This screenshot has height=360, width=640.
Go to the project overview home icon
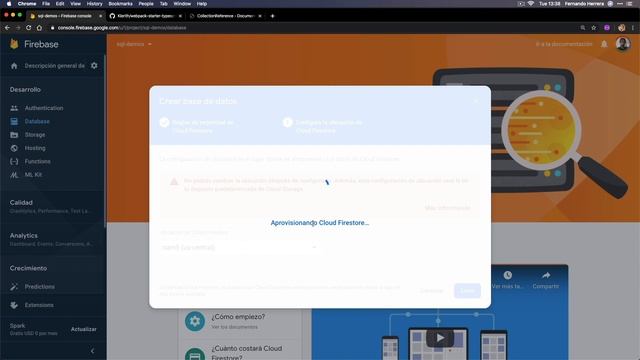(x=14, y=66)
